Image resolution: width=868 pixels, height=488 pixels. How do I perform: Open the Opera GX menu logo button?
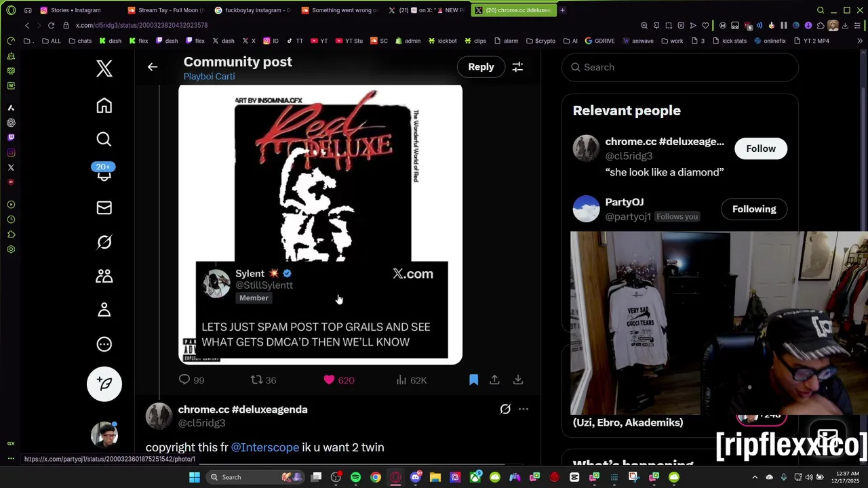(x=11, y=10)
